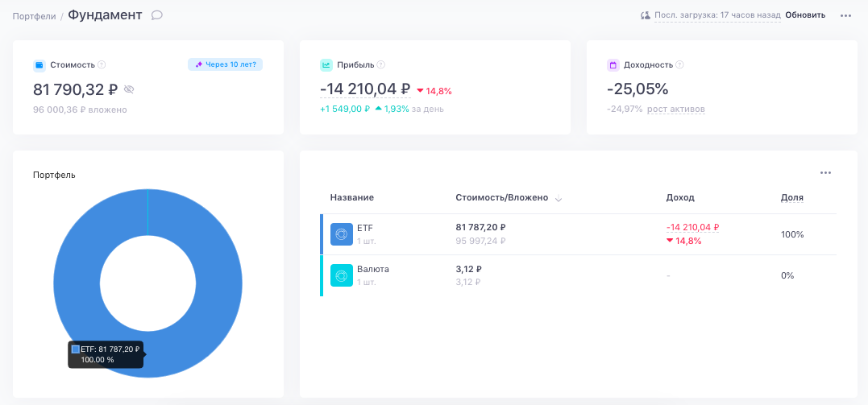Open the three-dot menu above assets table
Image resolution: width=868 pixels, height=405 pixels.
[825, 172]
